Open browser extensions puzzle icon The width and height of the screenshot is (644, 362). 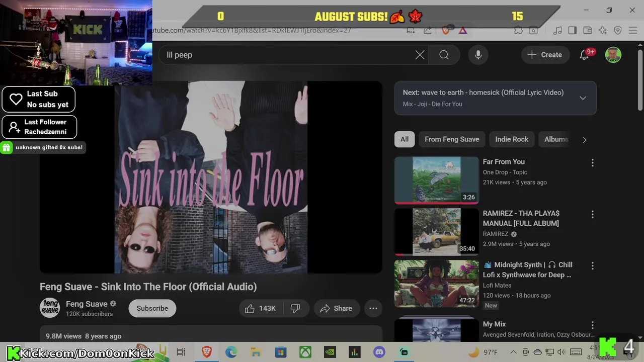click(x=518, y=30)
